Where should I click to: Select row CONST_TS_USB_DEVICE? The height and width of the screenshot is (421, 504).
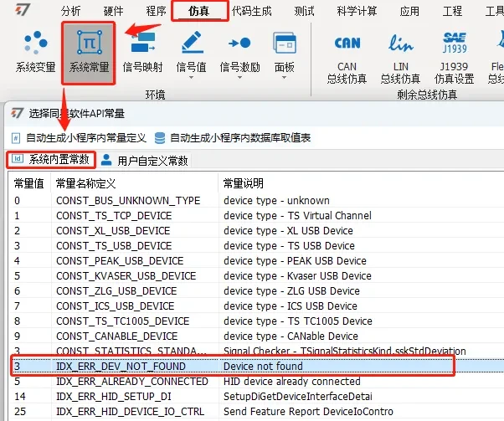[256, 246]
